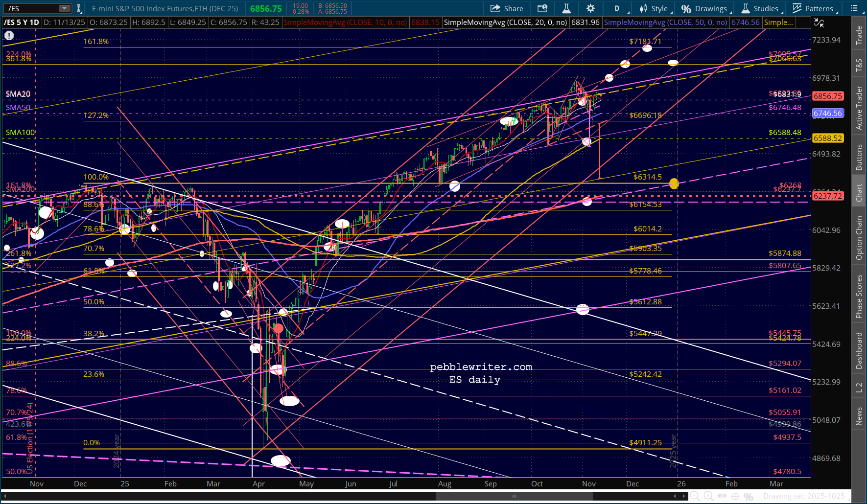
Task: Open the /ES symbol dropdown arrow
Action: [64, 8]
